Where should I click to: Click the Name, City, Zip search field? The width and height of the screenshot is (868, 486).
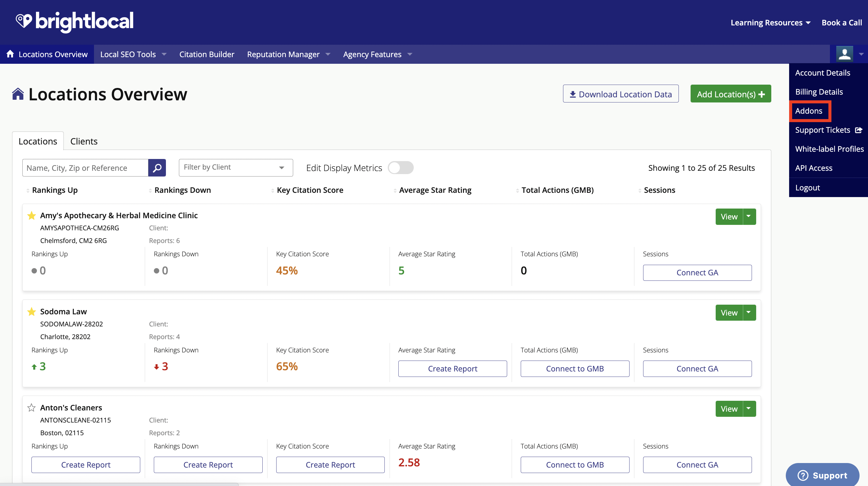point(85,168)
